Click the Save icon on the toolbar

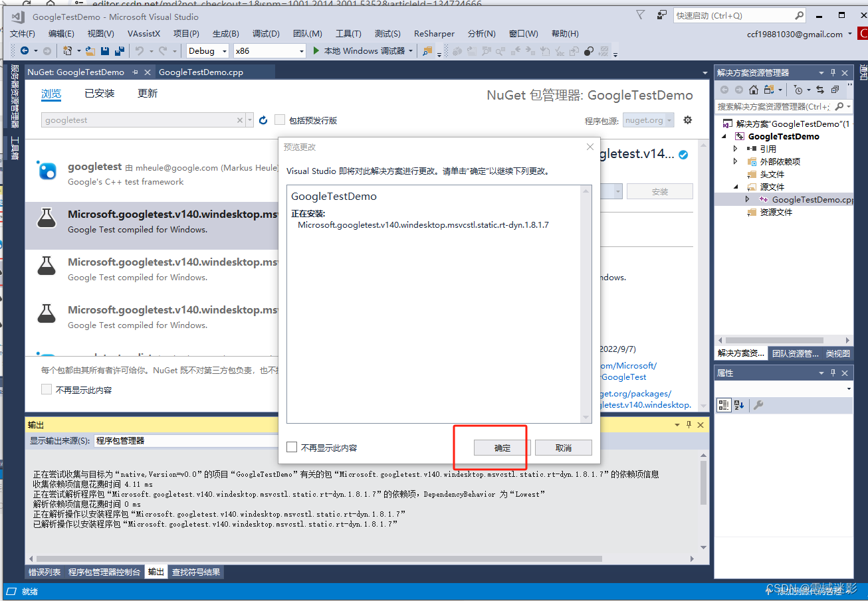[104, 50]
